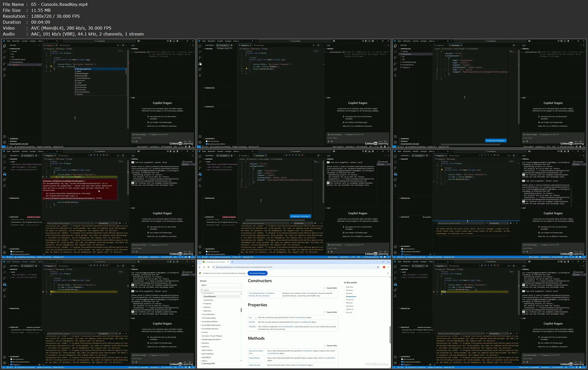Open Manage gear in the suggestion-list frame
The image size is (588, 370).
4,142
